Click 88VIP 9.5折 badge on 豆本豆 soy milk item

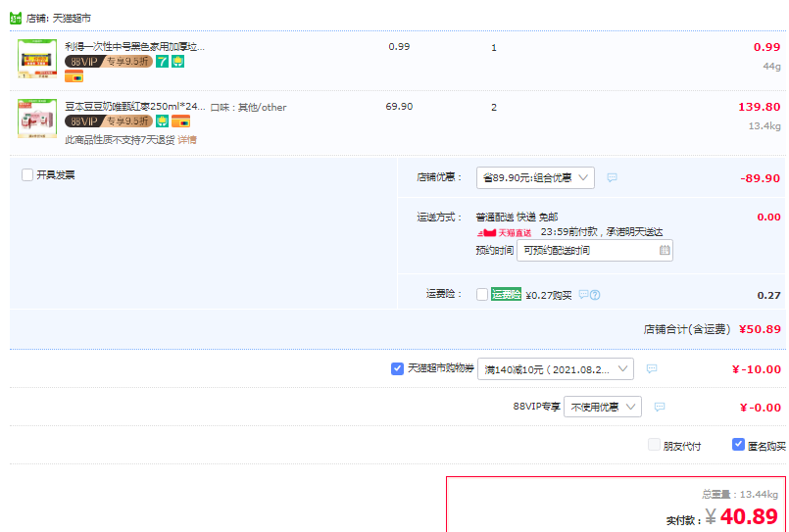pyautogui.click(x=109, y=121)
